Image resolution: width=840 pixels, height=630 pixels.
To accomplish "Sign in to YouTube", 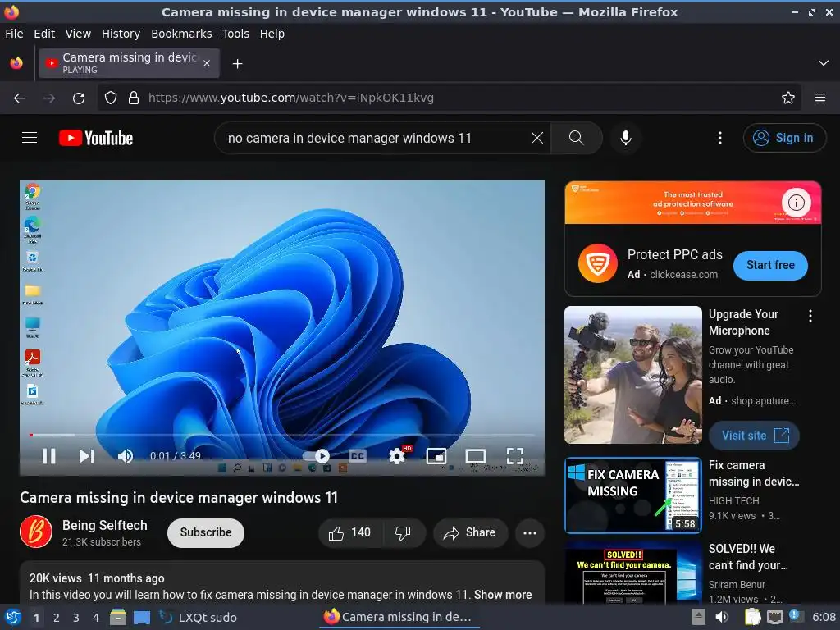I will pos(783,138).
